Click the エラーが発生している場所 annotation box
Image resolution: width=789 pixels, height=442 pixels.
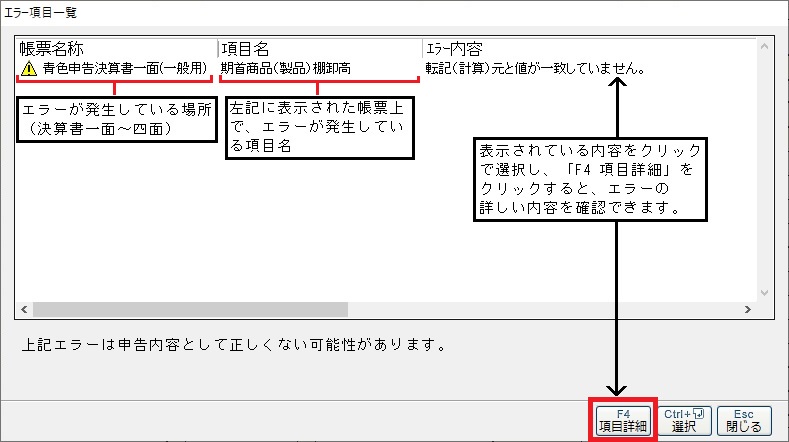tap(115, 118)
